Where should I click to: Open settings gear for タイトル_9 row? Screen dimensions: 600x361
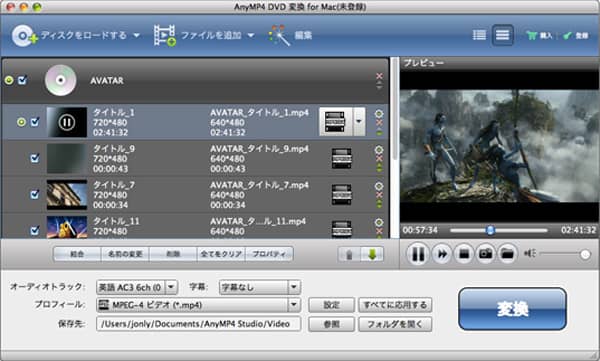[x=379, y=150]
